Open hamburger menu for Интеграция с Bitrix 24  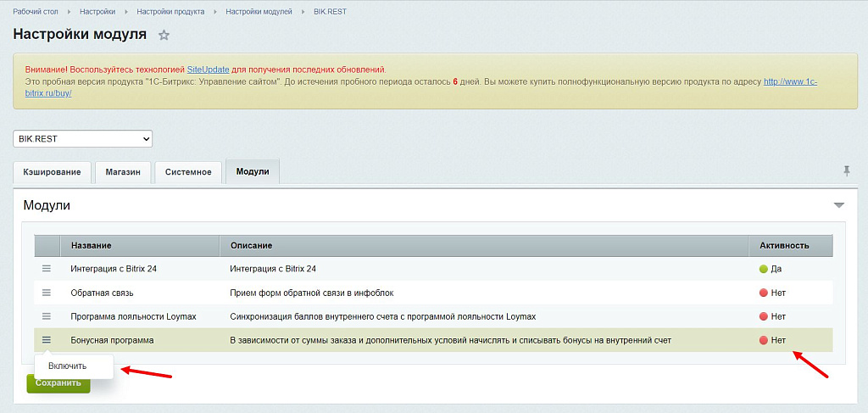(47, 269)
